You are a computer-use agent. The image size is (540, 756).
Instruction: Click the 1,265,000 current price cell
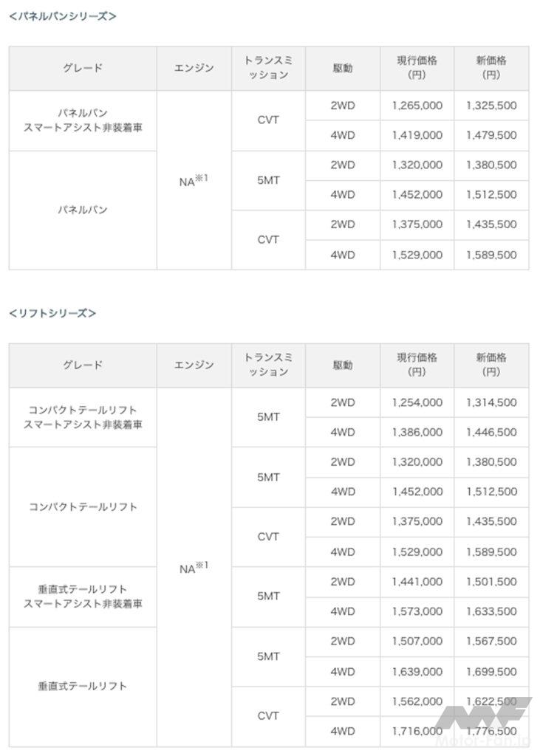(x=417, y=106)
